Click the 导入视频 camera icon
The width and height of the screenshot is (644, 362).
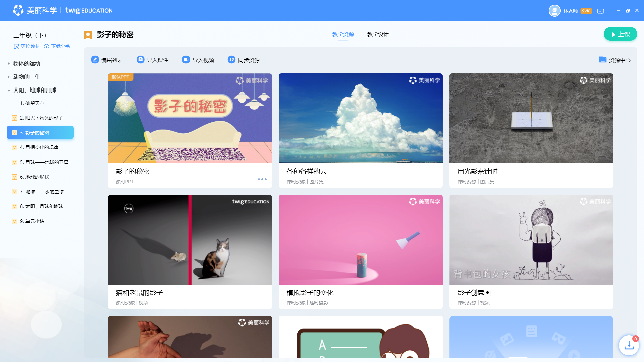pos(186,60)
